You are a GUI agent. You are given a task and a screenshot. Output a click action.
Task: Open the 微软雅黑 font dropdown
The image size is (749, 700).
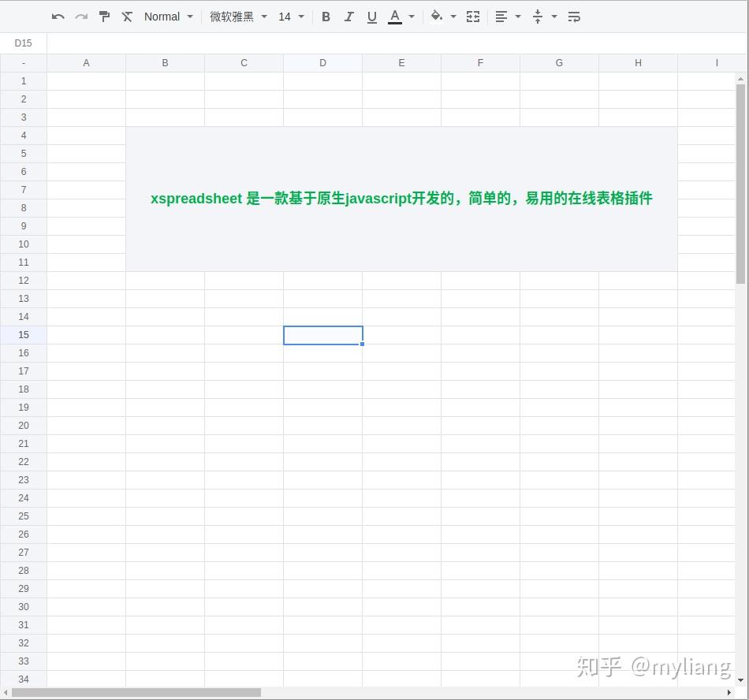point(237,16)
